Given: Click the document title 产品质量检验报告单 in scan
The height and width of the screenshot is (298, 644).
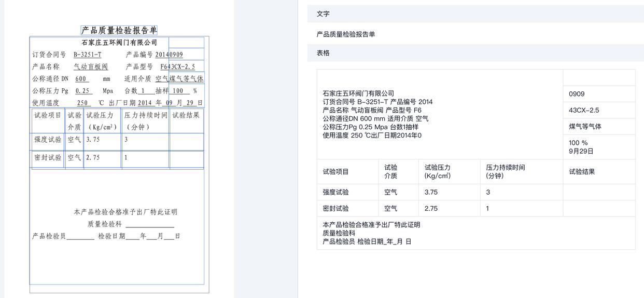Looking at the screenshot, I should click(x=119, y=30).
